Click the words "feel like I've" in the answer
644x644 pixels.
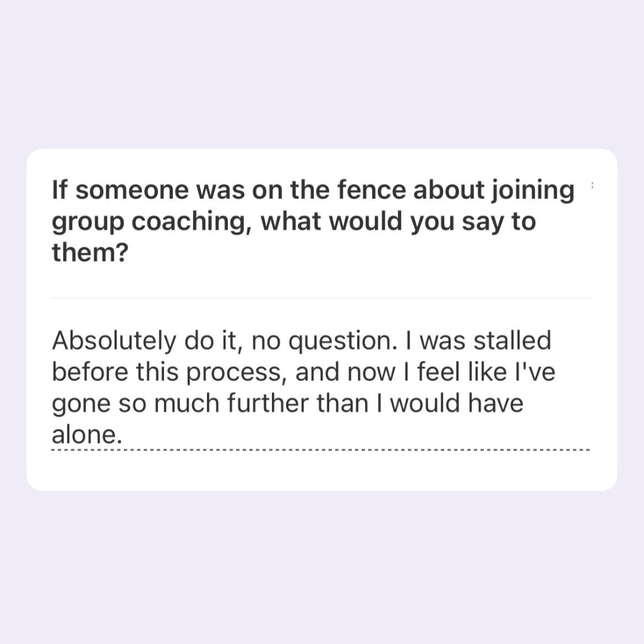487,371
